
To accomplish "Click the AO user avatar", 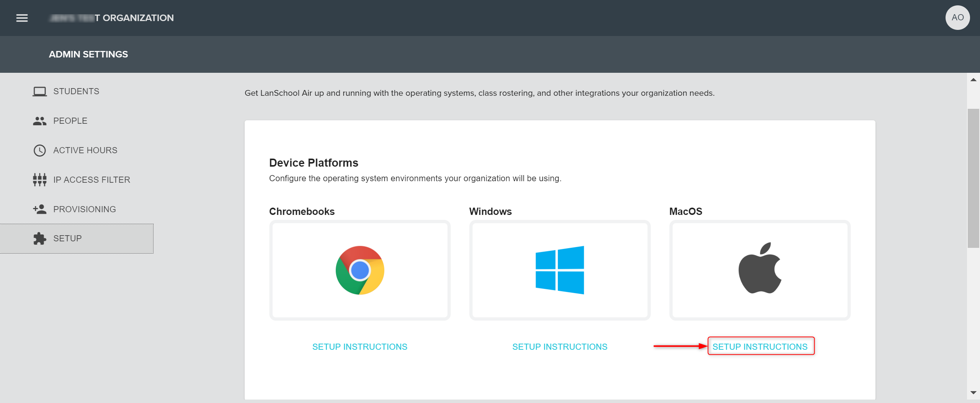I will tap(957, 18).
